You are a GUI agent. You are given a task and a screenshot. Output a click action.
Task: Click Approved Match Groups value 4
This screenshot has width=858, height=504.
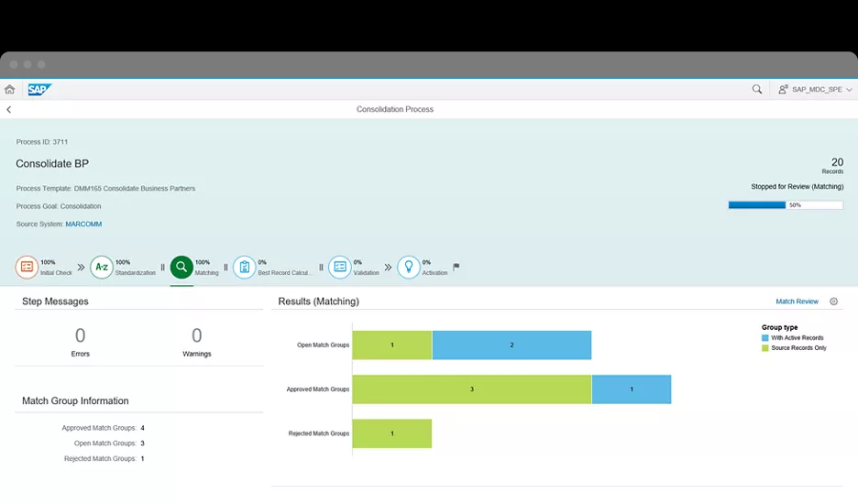click(142, 428)
